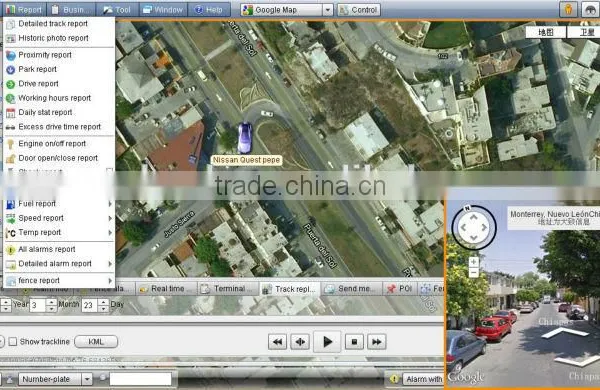Click the Street View forward arrow
This screenshot has width=600, height=390.
[564, 333]
